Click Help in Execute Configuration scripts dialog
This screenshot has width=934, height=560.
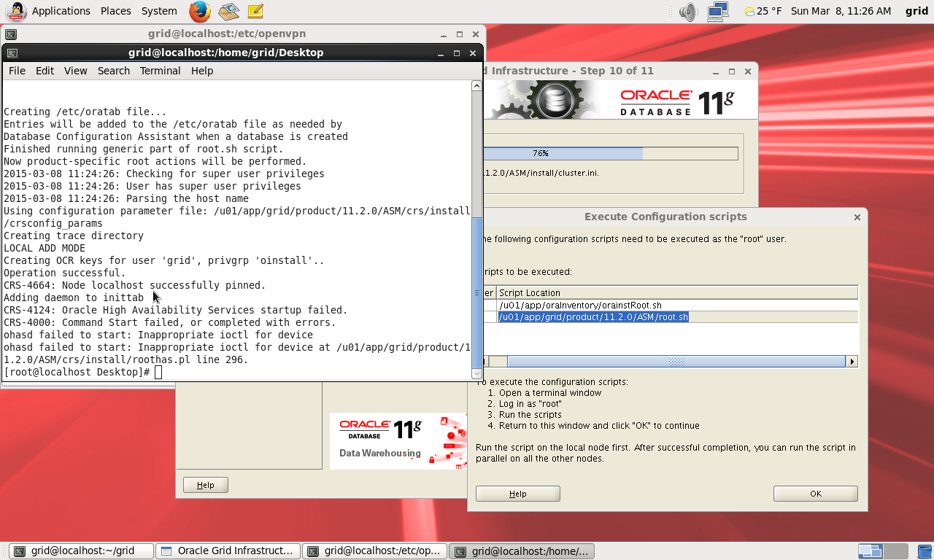(x=518, y=494)
